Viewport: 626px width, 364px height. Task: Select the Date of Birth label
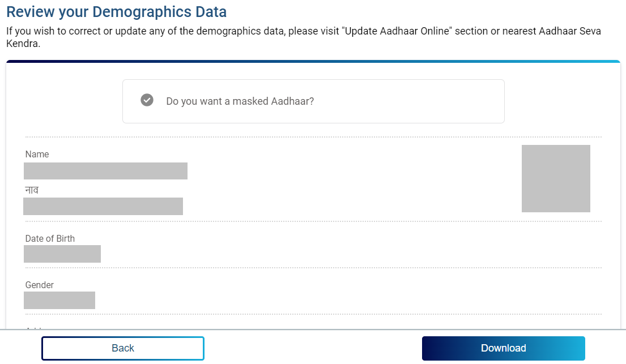(x=50, y=238)
